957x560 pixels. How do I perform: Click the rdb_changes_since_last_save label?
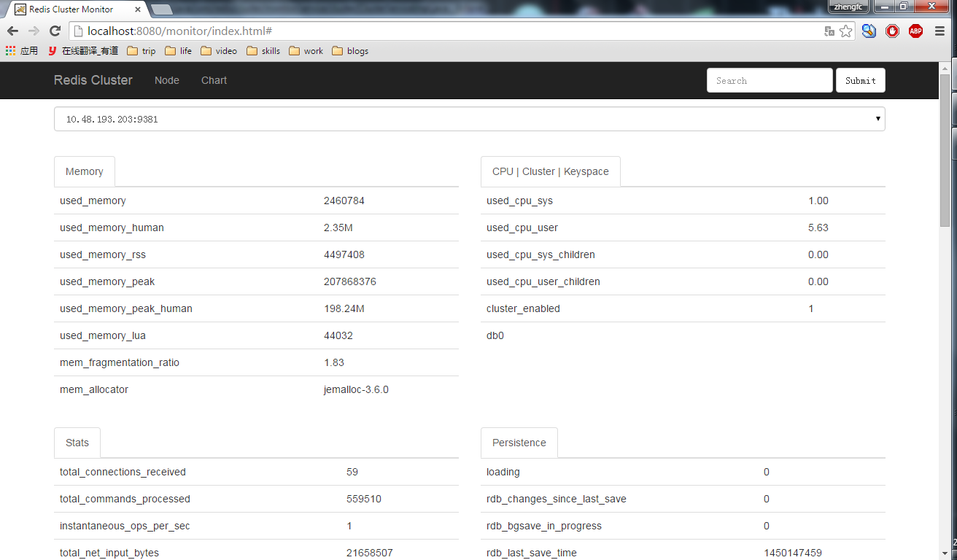point(557,499)
